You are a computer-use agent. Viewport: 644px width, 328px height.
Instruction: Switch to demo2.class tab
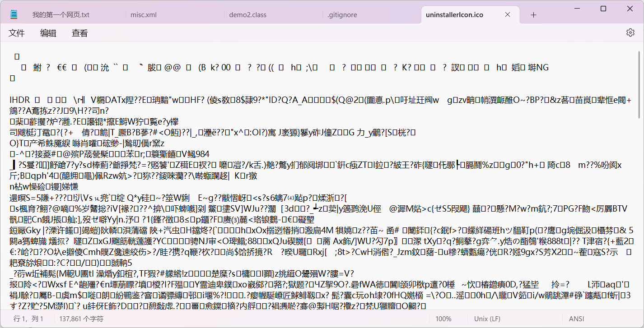pyautogui.click(x=248, y=15)
